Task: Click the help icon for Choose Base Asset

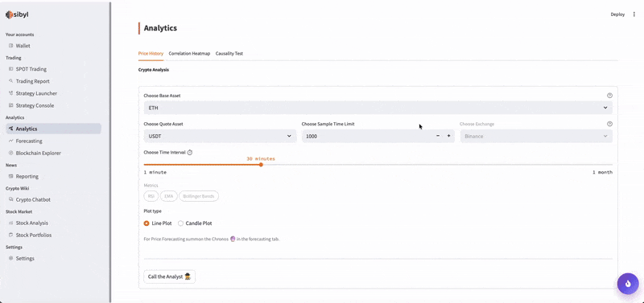Action: (x=609, y=96)
